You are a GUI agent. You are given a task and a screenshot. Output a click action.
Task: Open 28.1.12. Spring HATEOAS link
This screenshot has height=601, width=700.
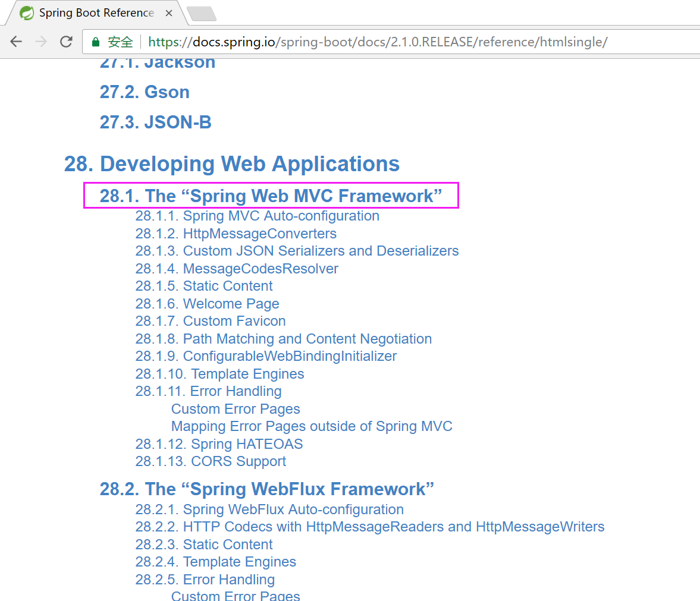219,444
